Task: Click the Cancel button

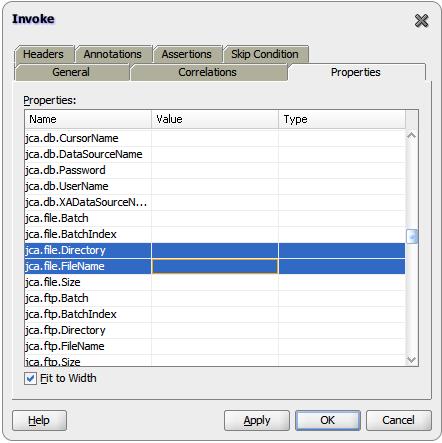Action: coord(399,420)
